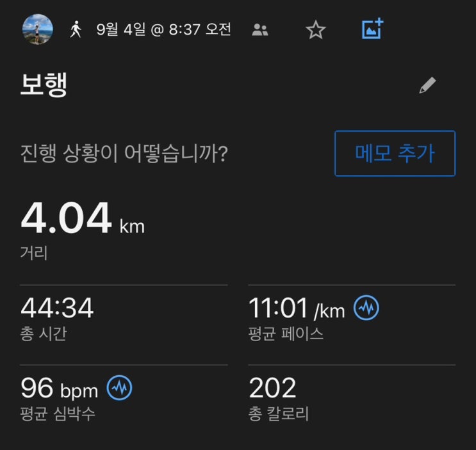Tap the walking activity type icon
The image size is (476, 450).
(76, 29)
